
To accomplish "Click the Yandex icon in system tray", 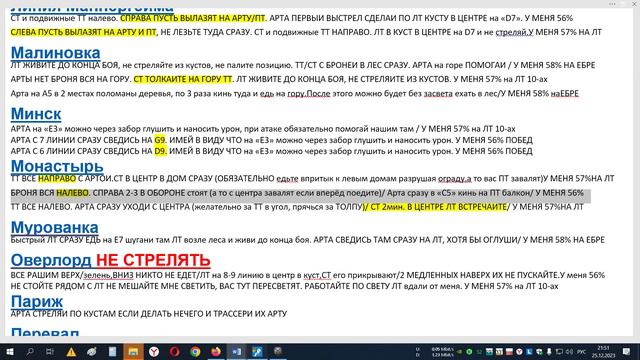I will pos(519,352).
